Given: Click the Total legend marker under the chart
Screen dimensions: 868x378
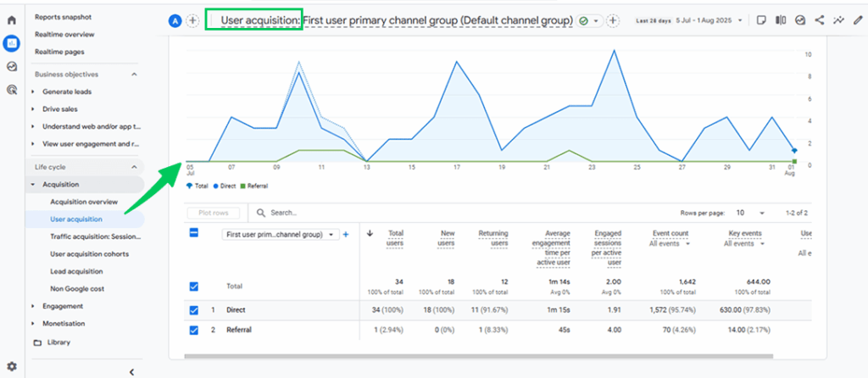Looking at the screenshot, I should pos(189,186).
